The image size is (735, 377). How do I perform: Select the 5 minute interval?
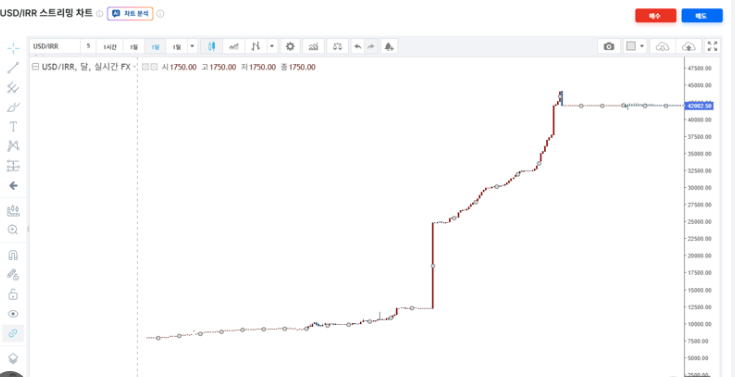(x=88, y=46)
